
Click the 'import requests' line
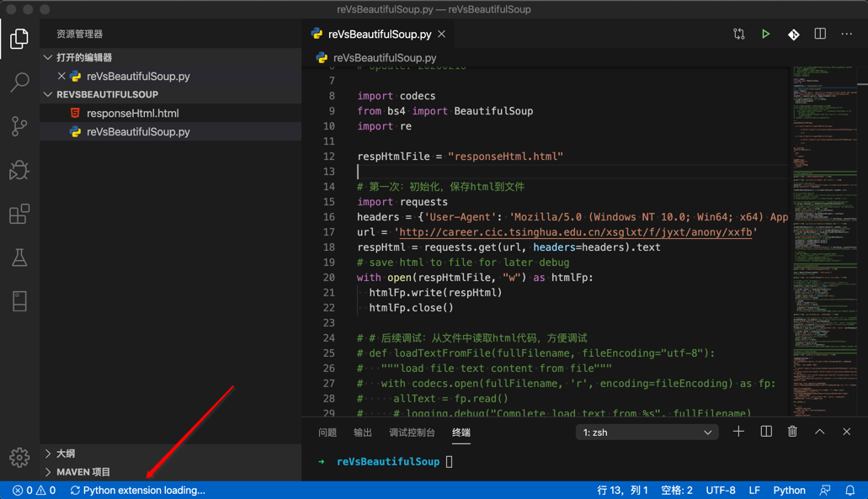402,202
